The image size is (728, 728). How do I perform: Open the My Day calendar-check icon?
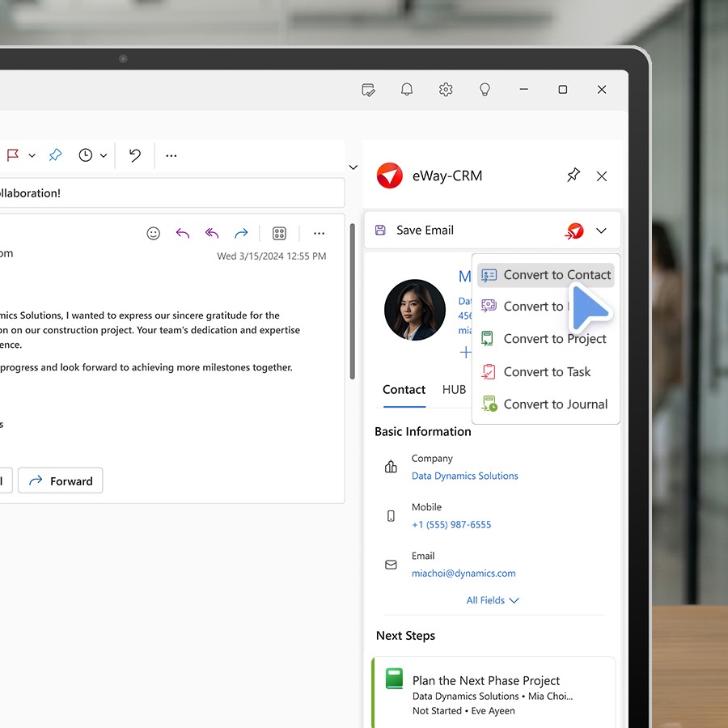pyautogui.click(x=368, y=90)
